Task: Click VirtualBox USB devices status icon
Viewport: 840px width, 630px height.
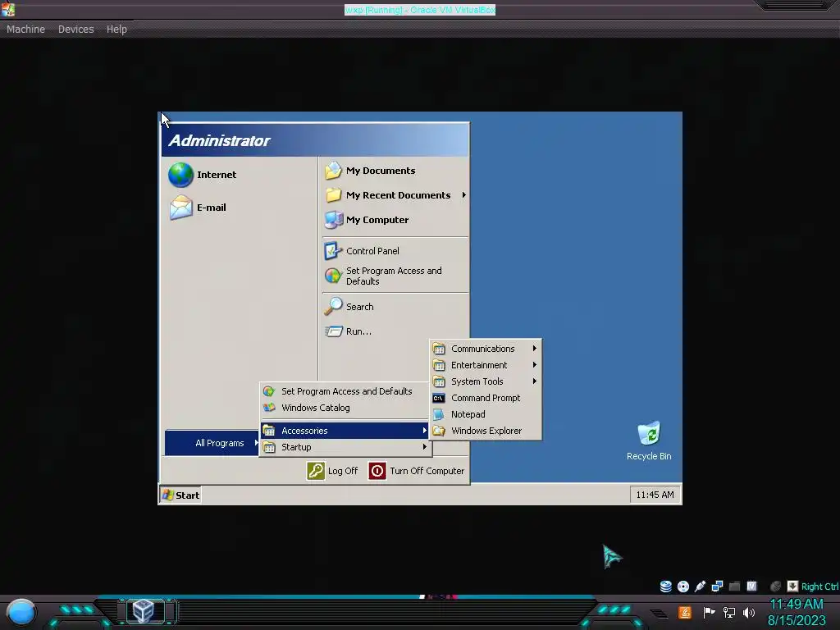Action: click(700, 586)
